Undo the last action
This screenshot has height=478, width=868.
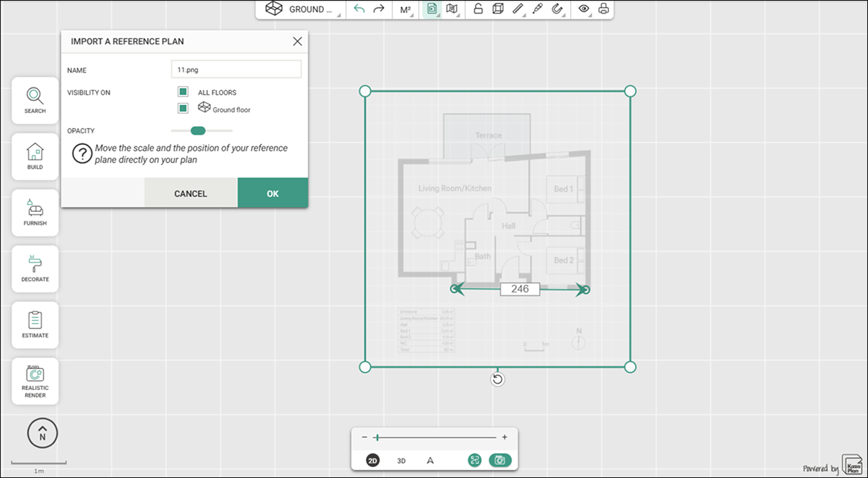[x=359, y=9]
